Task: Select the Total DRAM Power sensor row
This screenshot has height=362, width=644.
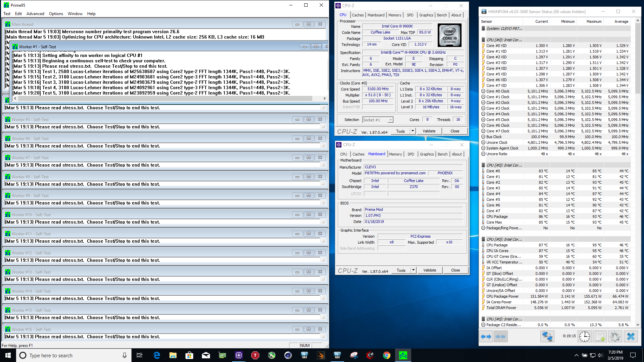Action: click(555, 308)
